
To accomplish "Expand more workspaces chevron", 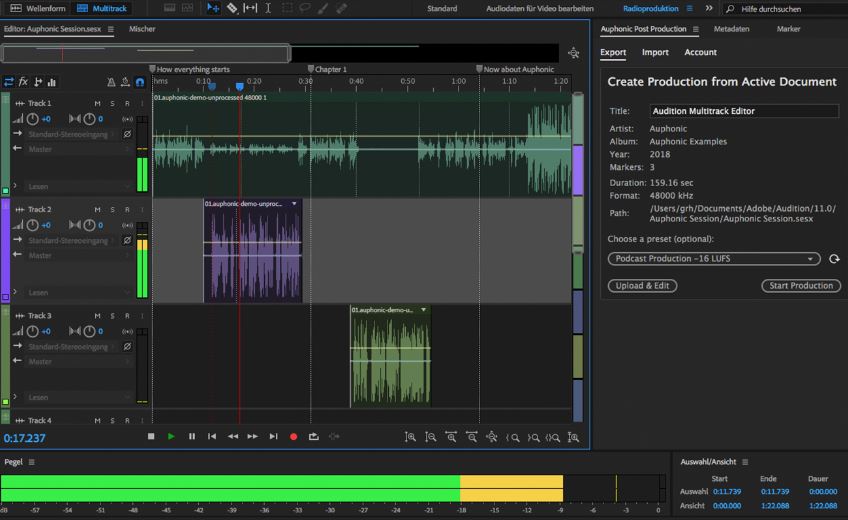I will pyautogui.click(x=709, y=8).
